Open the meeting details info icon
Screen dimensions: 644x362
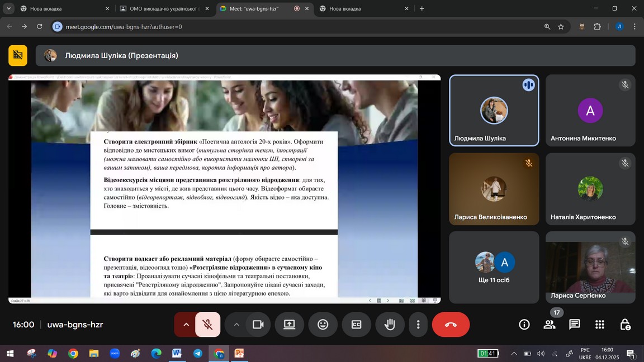point(524,325)
